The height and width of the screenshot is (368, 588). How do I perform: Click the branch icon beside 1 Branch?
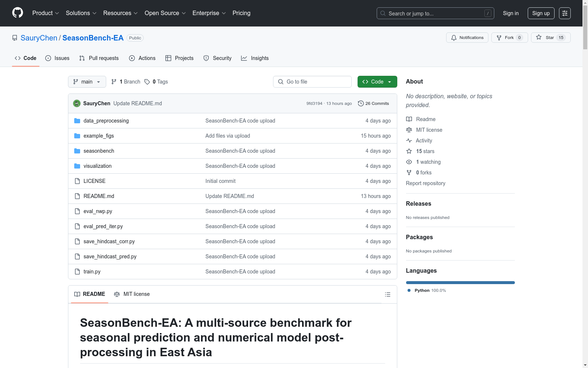tap(114, 82)
